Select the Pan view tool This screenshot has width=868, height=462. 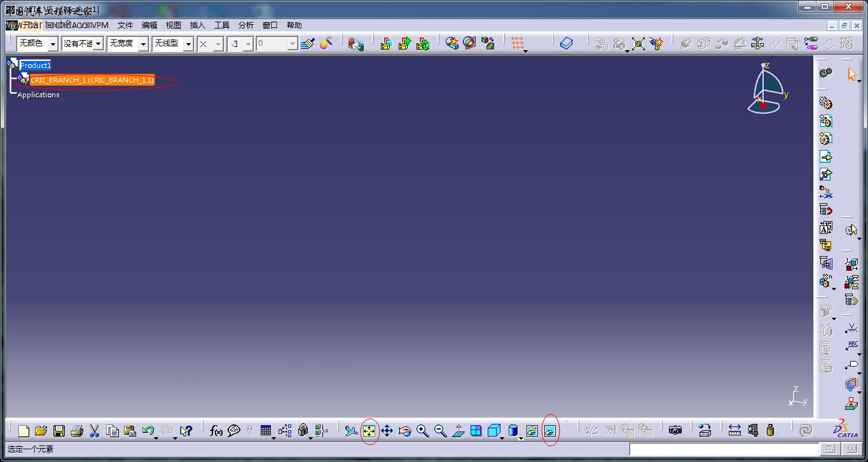tap(387, 431)
